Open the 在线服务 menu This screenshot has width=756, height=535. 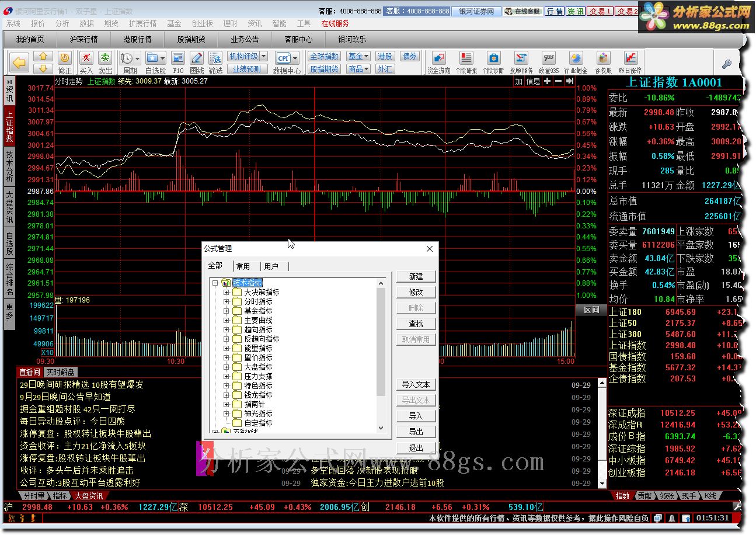coord(335,23)
